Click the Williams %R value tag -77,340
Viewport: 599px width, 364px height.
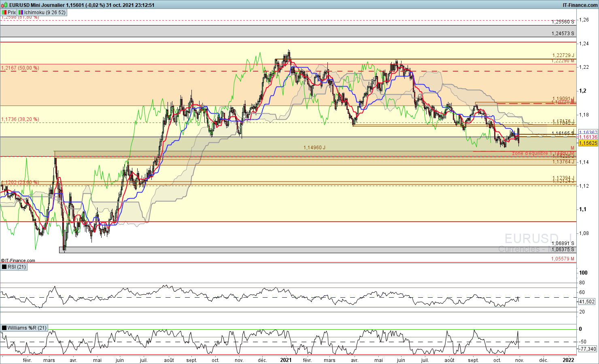(x=587, y=349)
